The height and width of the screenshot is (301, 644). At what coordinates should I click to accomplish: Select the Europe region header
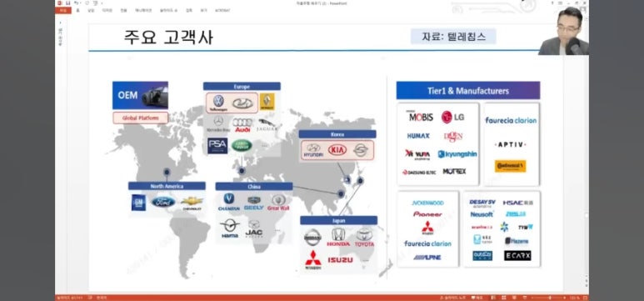point(242,87)
